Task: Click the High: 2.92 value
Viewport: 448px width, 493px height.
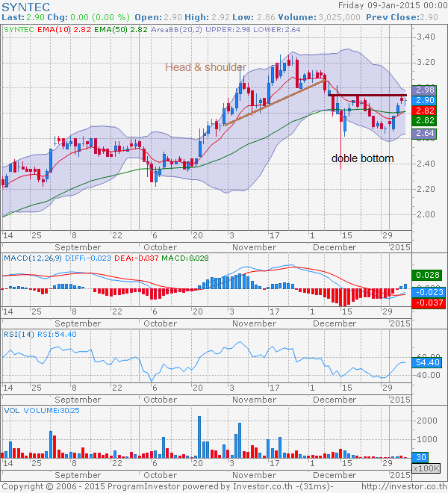Action: 208,17
